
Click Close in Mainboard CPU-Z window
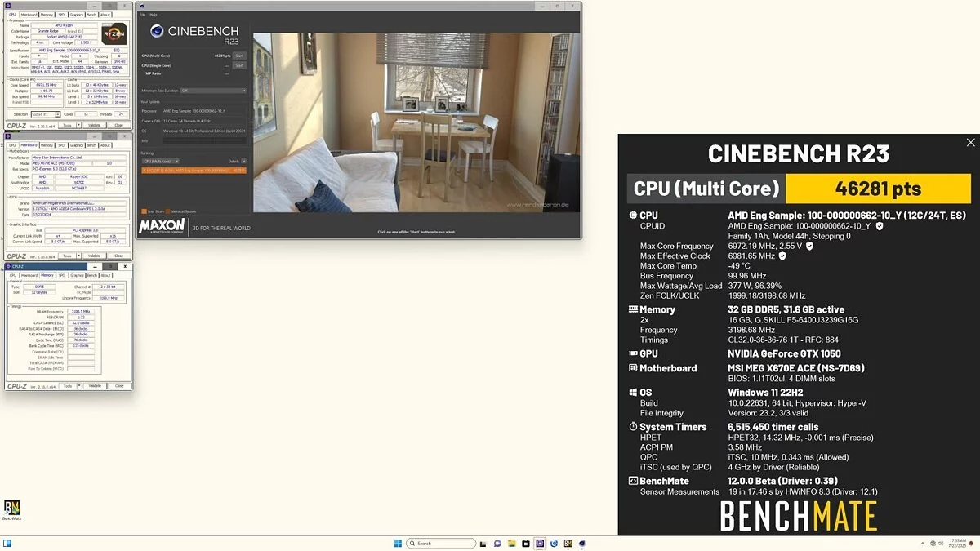[x=118, y=256]
